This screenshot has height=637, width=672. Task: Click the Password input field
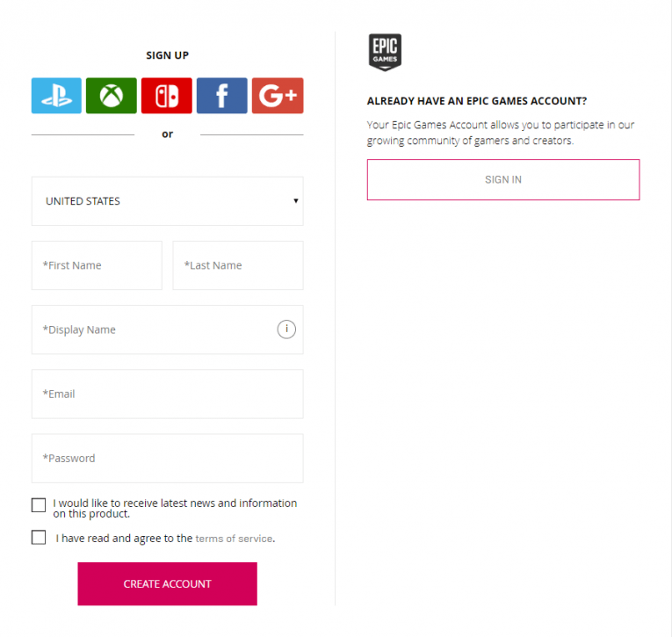click(x=167, y=458)
